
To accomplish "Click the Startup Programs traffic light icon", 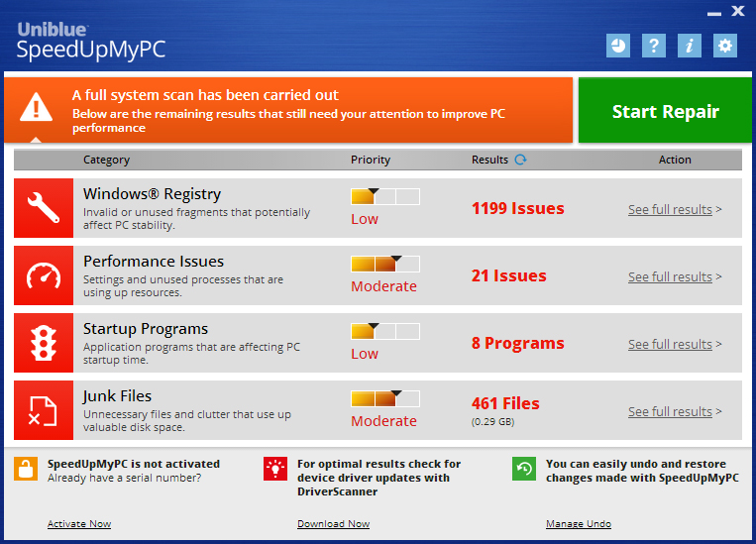I will tap(44, 343).
